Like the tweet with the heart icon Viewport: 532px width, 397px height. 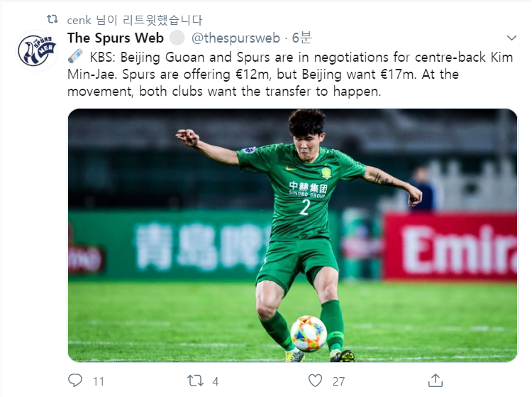click(x=315, y=381)
